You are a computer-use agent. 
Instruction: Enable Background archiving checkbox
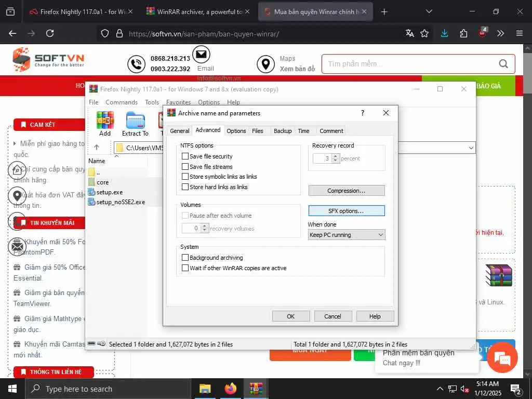pos(185,258)
